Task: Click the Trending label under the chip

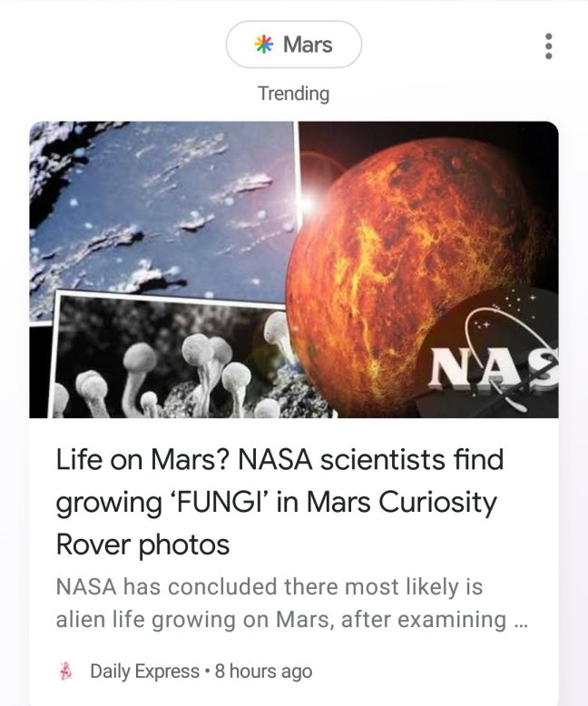Action: (293, 93)
